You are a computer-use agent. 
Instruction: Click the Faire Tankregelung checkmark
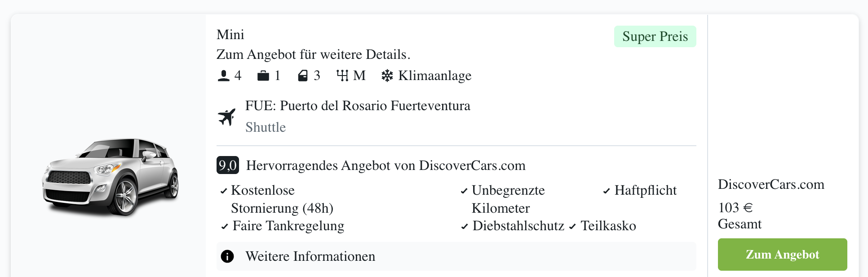(225, 227)
